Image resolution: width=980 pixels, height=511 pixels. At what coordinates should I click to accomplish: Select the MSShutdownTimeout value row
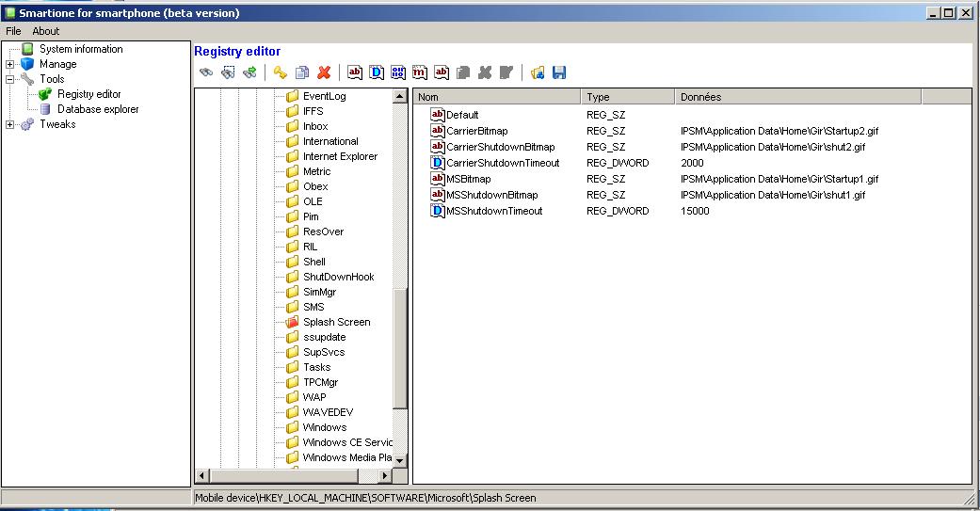(494, 211)
